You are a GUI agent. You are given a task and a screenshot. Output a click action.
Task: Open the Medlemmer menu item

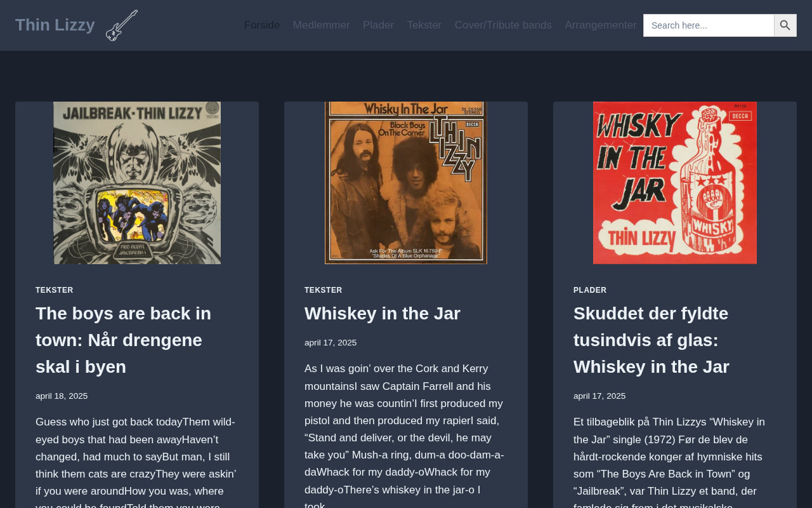322,25
